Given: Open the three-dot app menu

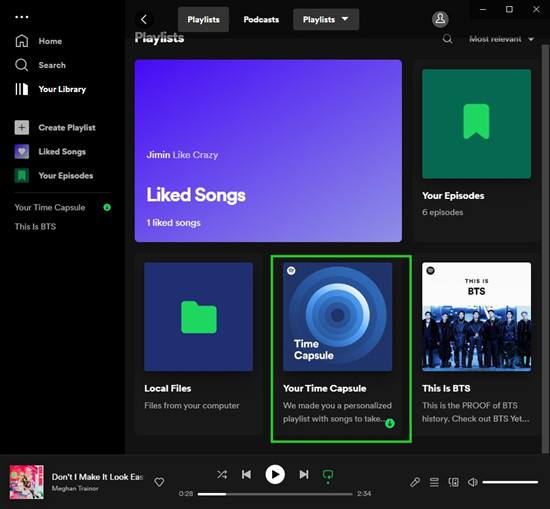Looking at the screenshot, I should tap(22, 17).
